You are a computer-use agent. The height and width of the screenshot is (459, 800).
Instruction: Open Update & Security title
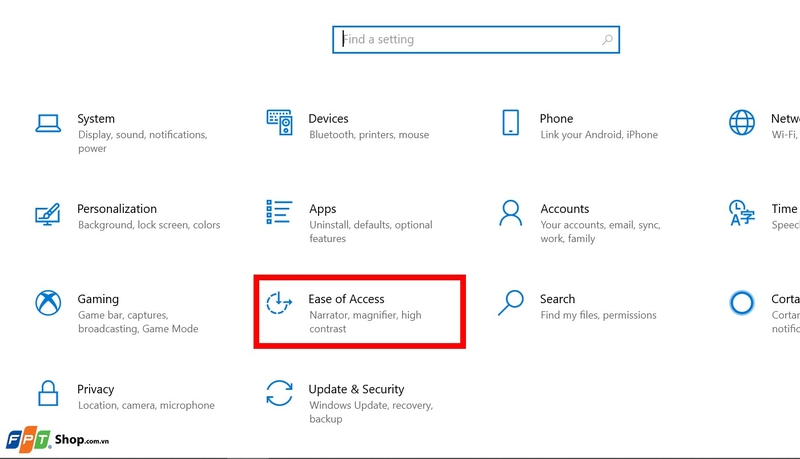(x=356, y=390)
